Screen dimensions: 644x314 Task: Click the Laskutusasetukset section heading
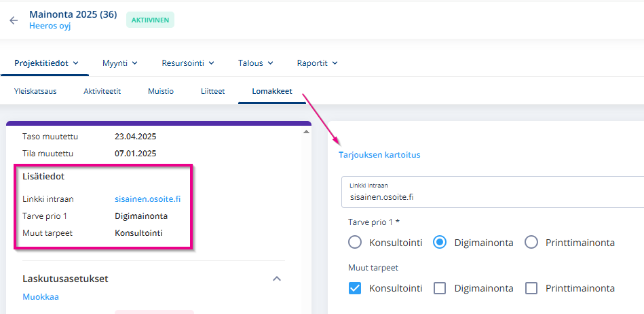click(x=65, y=279)
